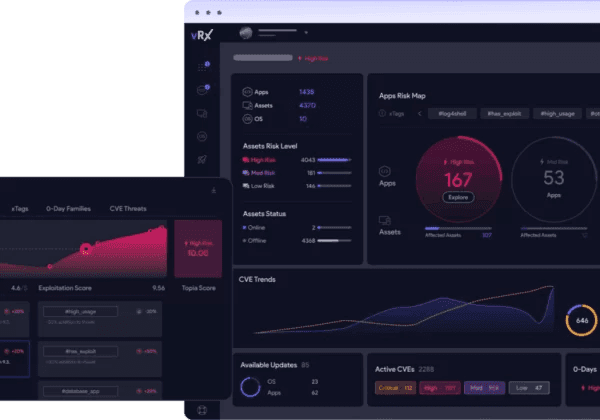
Task: Click the High Risk assets progress bar
Action: tap(334, 160)
